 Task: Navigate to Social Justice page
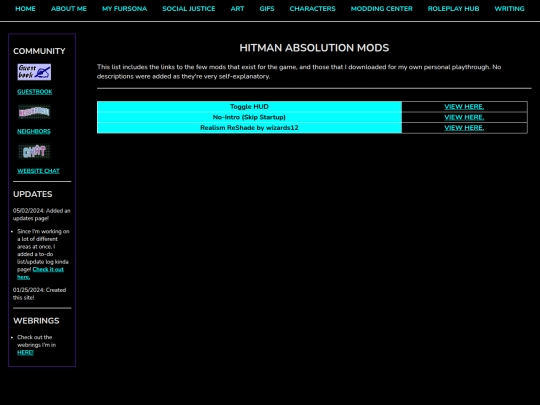tap(189, 9)
